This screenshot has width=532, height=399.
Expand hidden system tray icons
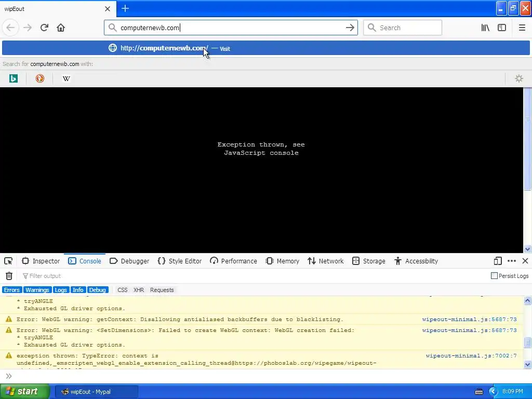coord(493,392)
